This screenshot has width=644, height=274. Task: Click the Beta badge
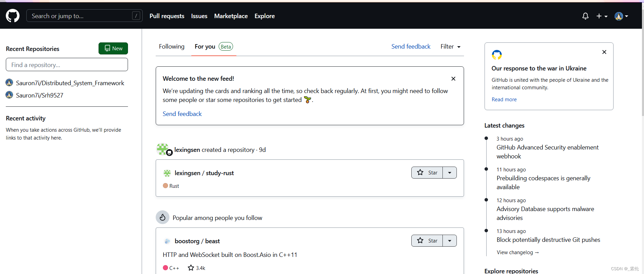[x=226, y=47]
